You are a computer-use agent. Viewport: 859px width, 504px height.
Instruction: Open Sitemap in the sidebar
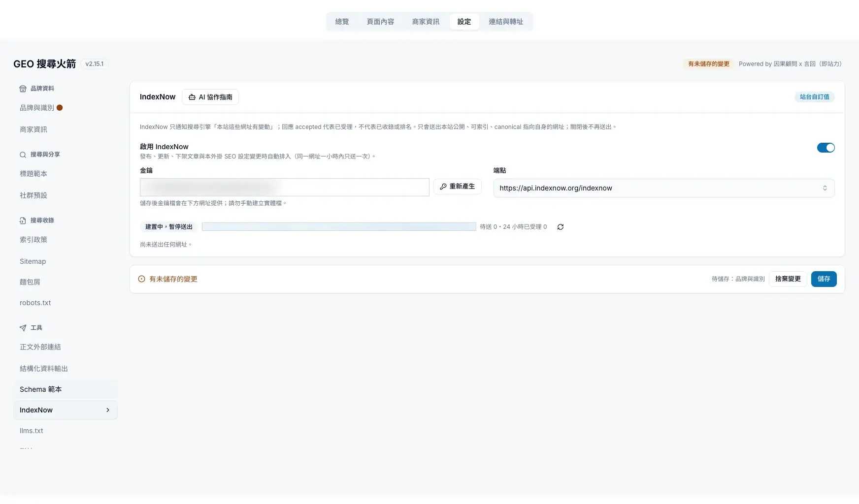click(33, 261)
